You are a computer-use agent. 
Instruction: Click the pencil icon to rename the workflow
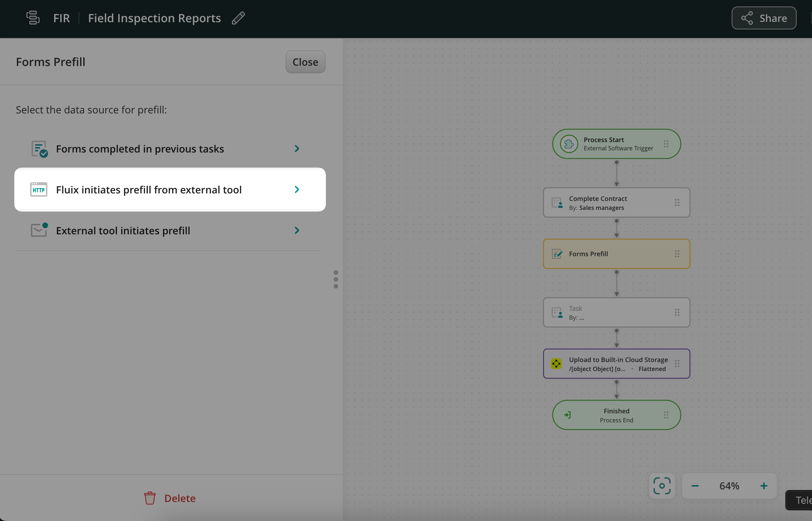point(238,18)
